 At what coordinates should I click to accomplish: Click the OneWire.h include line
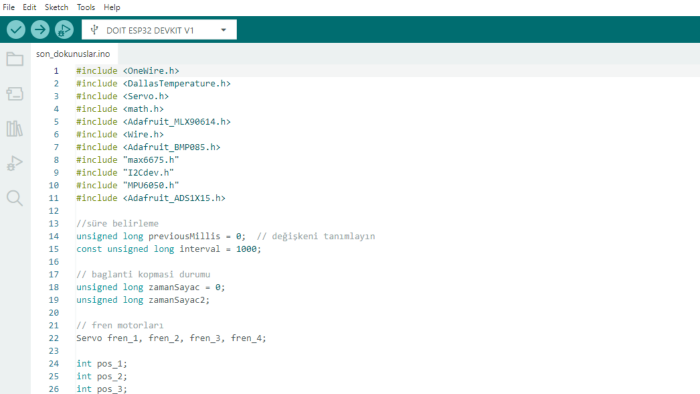[x=128, y=71]
